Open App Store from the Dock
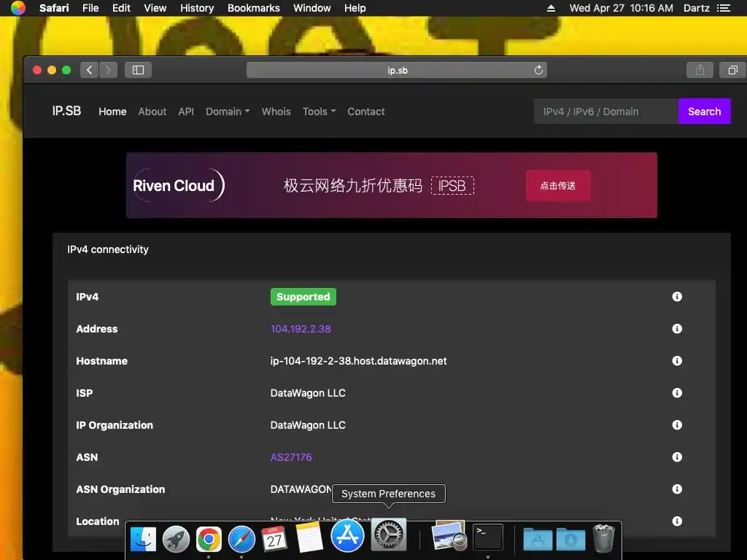The image size is (747, 560). coord(347,536)
